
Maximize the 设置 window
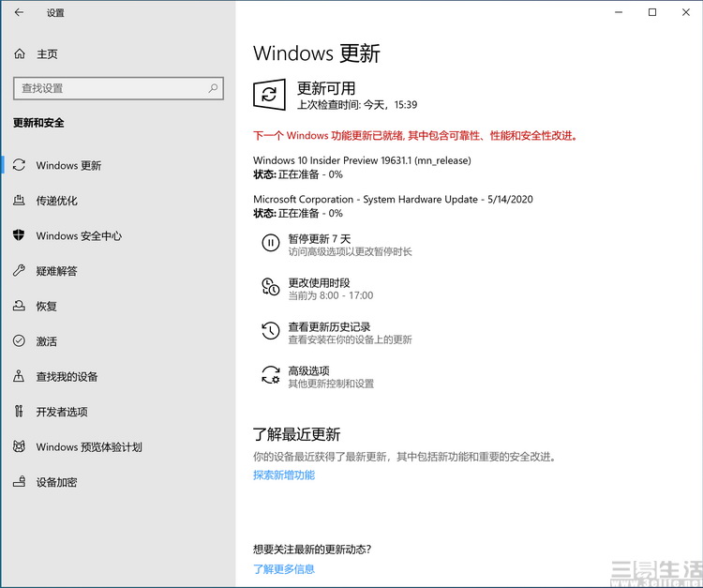(652, 12)
